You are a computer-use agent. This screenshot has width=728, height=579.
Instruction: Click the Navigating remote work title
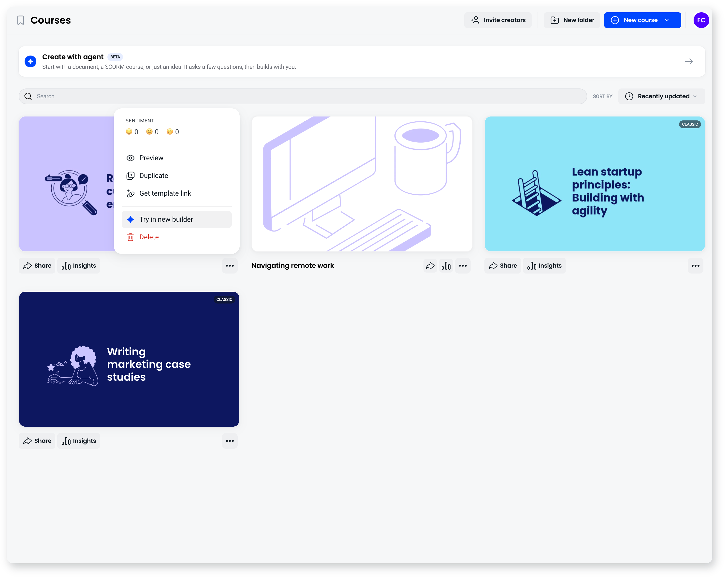[x=292, y=266]
